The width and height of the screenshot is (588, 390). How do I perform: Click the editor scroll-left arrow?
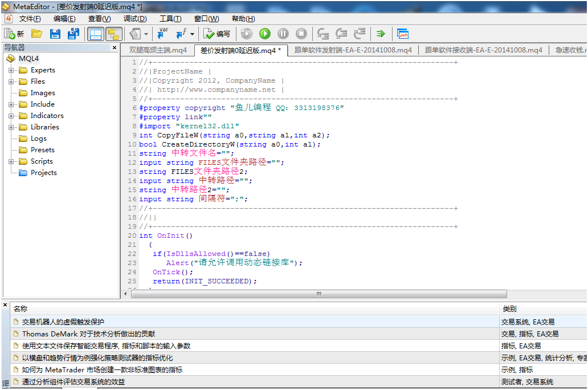125,294
